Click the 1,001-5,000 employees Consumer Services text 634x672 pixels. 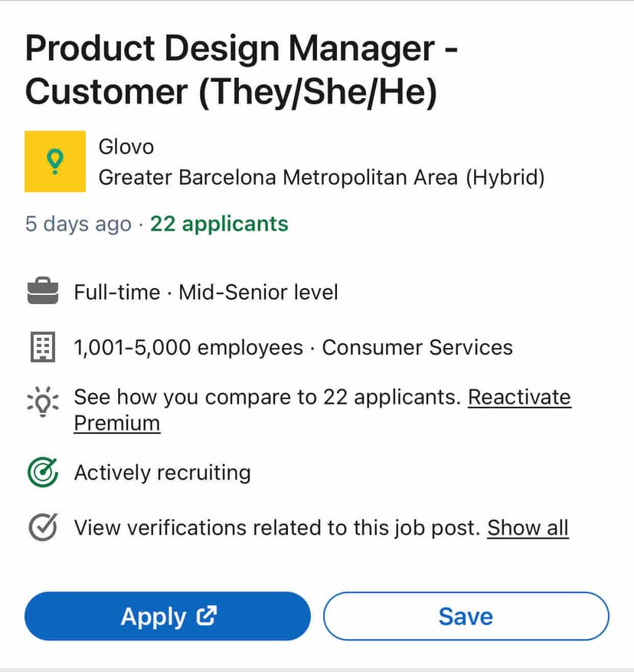coord(293,348)
